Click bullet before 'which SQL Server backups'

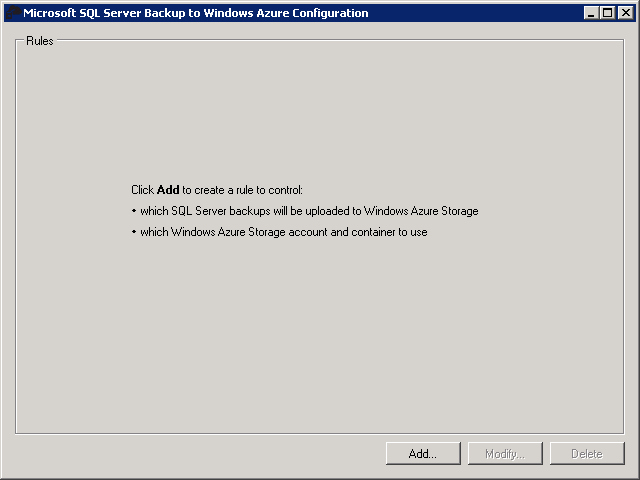[133, 211]
